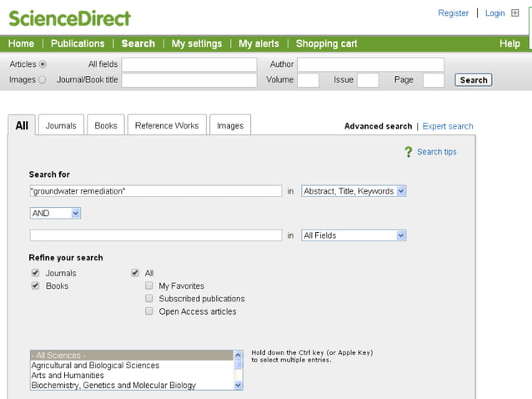Screen dimensions: 532x399
Task: Select the Articles radio button
Action: (x=43, y=63)
